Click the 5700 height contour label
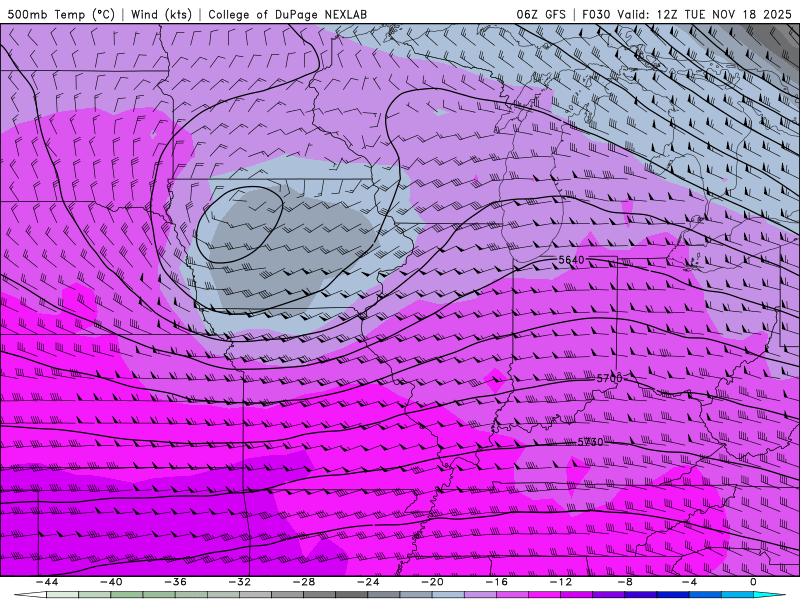 tap(609, 379)
